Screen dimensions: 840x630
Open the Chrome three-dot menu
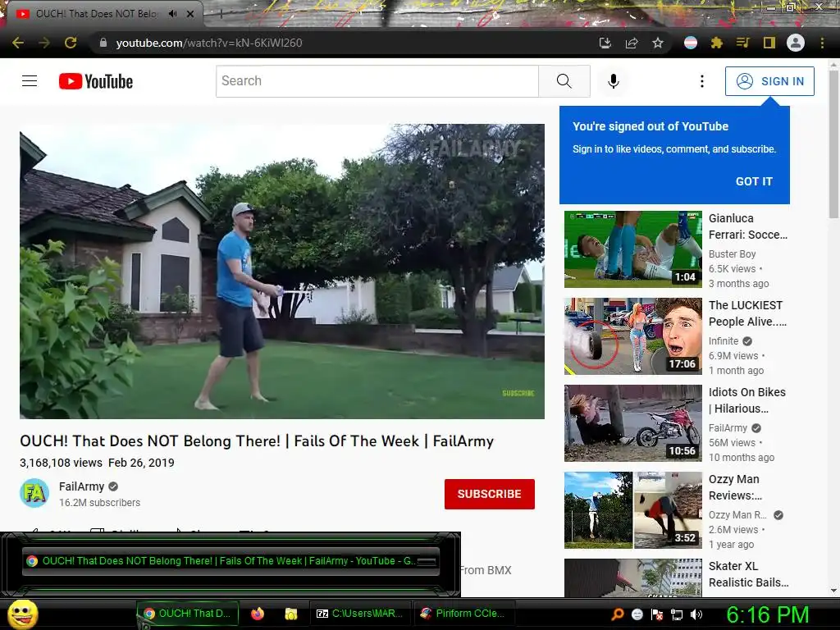point(822,43)
